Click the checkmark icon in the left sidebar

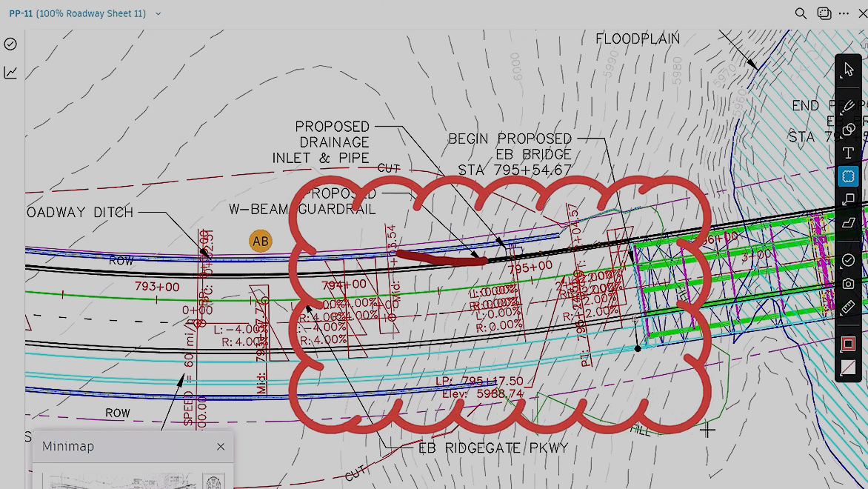(x=10, y=44)
